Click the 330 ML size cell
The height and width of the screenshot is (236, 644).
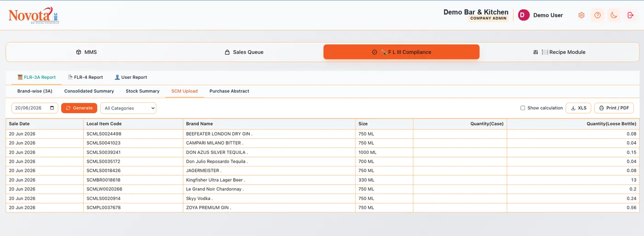point(385,180)
